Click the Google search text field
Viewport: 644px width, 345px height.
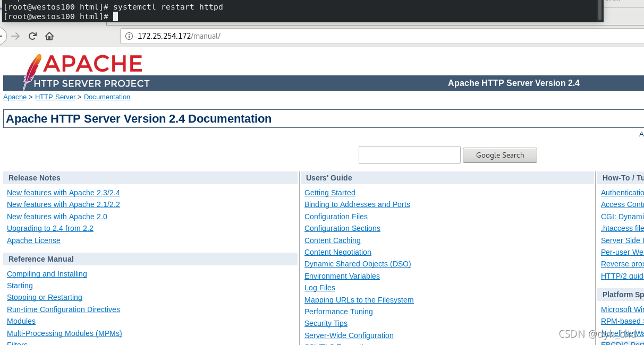click(409, 155)
